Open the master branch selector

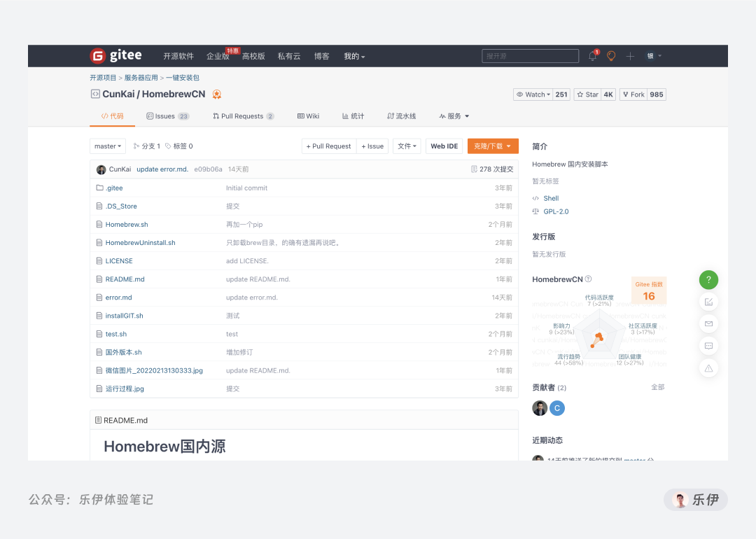tap(107, 146)
